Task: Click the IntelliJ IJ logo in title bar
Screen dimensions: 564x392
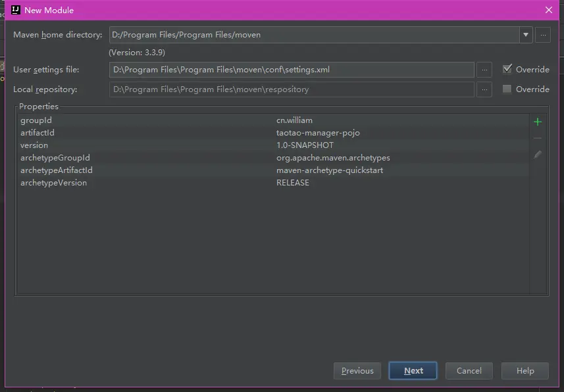Action: pos(16,10)
